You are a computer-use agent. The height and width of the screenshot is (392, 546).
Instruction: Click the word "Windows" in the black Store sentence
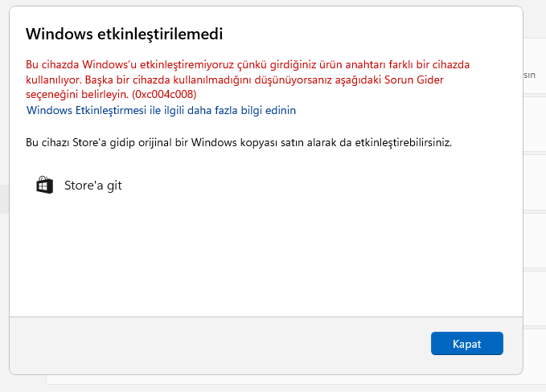[214, 143]
